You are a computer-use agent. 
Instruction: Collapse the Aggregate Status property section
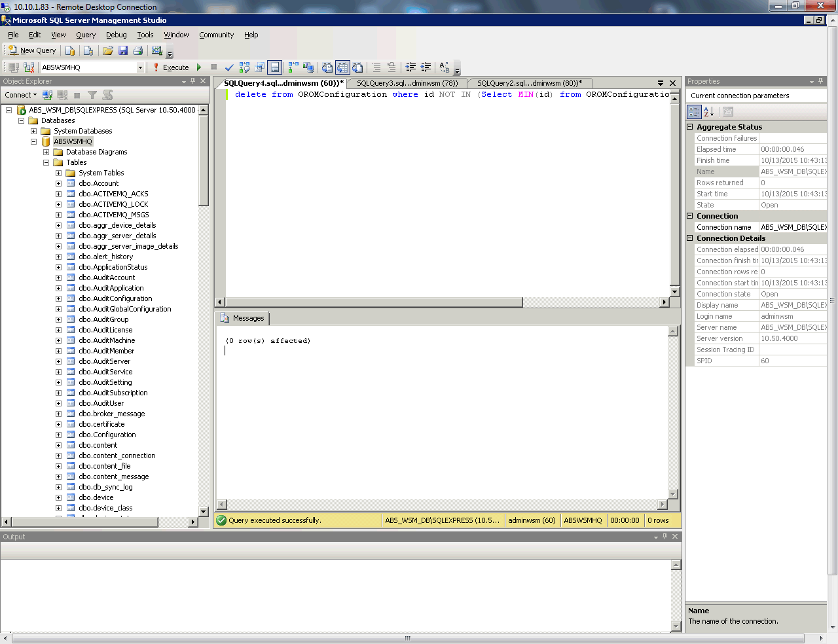click(x=690, y=127)
